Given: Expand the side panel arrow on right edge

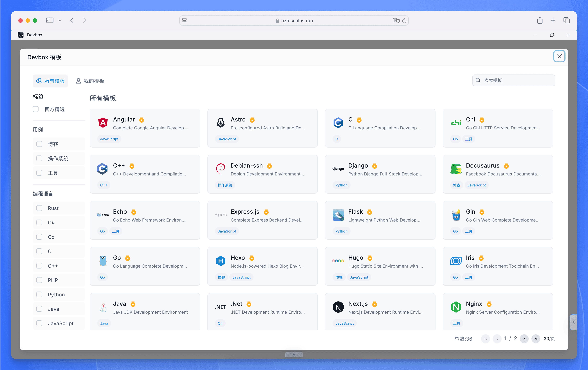Looking at the screenshot, I should [574, 322].
